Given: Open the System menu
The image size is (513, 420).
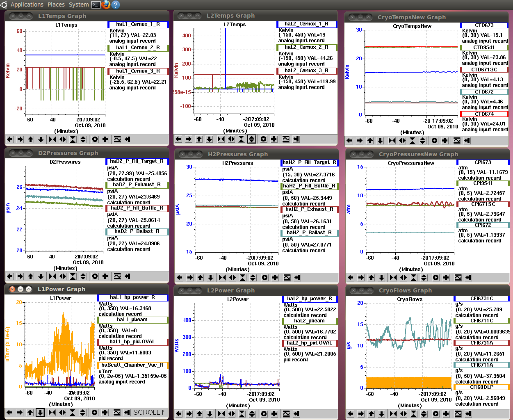Looking at the screenshot, I should 79,5.
